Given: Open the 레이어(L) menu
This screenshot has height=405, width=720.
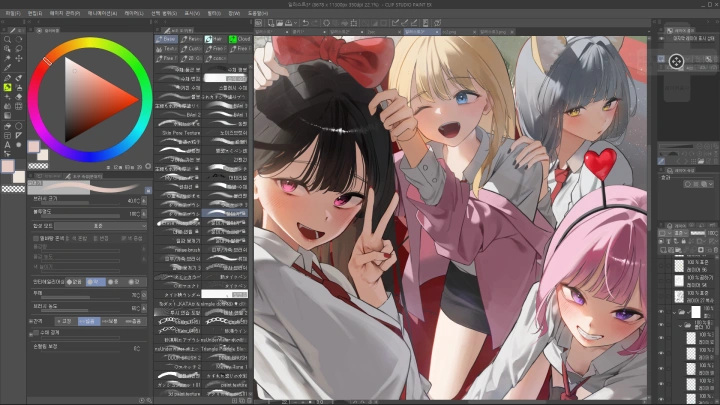Looking at the screenshot, I should click(134, 13).
